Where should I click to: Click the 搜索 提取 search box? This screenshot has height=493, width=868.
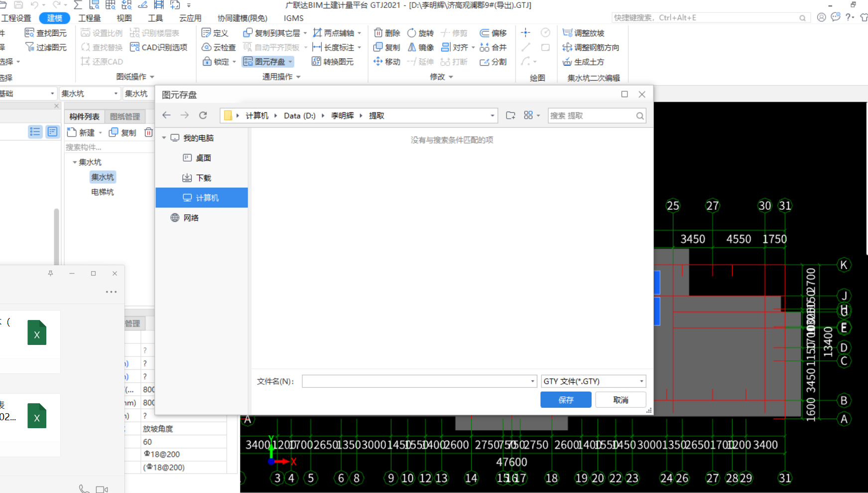click(597, 116)
